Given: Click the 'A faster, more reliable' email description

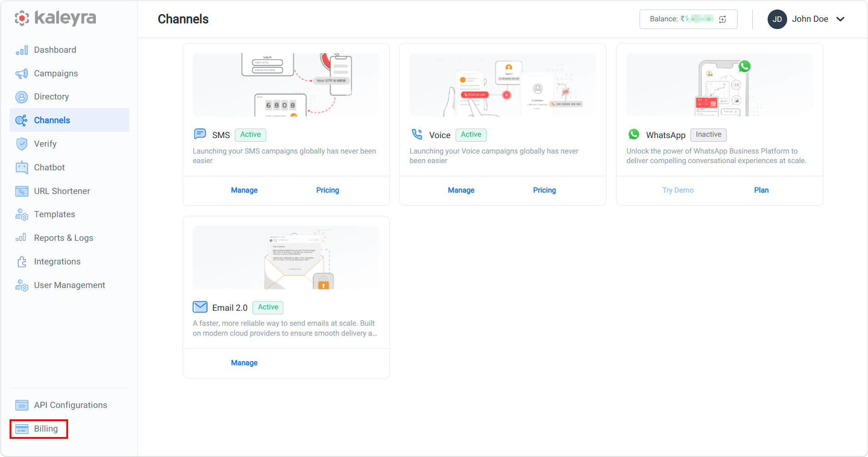Looking at the screenshot, I should 285,328.
